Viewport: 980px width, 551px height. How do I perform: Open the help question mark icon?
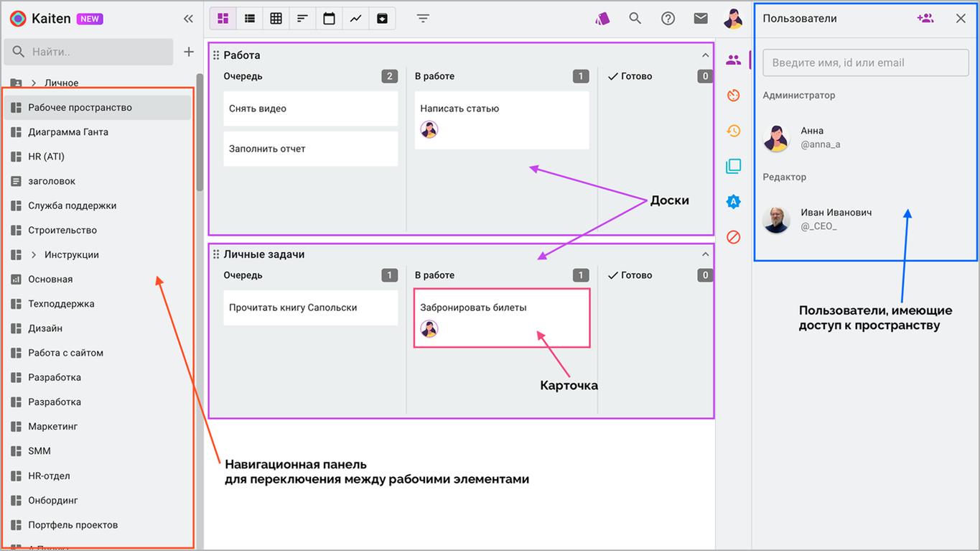668,19
